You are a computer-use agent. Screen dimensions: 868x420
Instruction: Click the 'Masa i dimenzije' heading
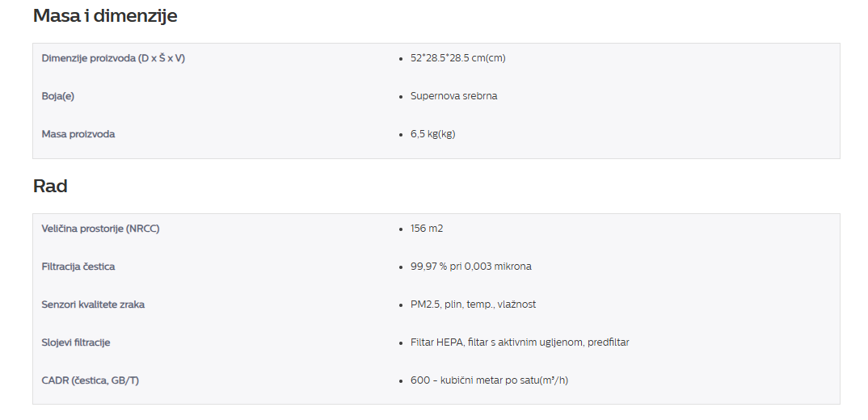[x=105, y=15]
